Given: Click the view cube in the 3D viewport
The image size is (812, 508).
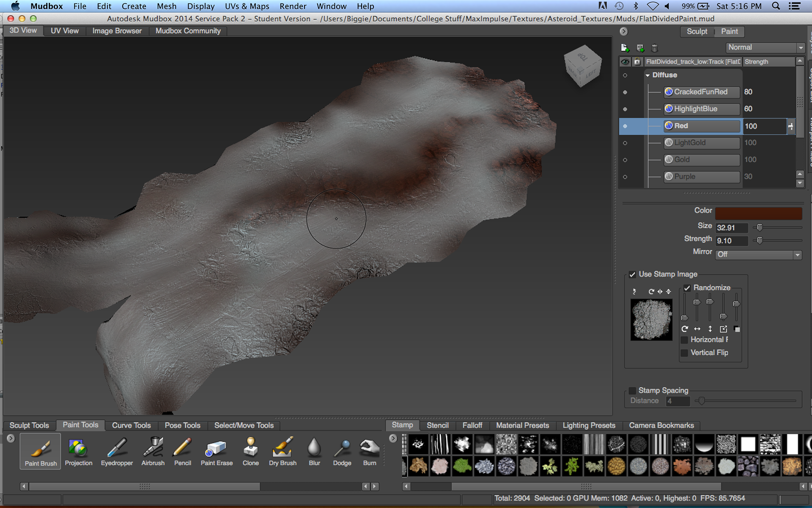Looking at the screenshot, I should point(583,66).
